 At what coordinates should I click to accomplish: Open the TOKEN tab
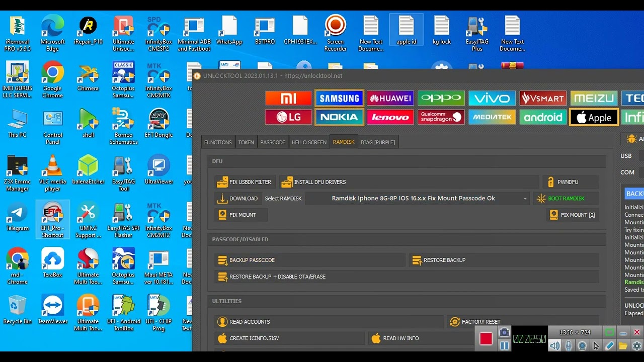pyautogui.click(x=246, y=142)
